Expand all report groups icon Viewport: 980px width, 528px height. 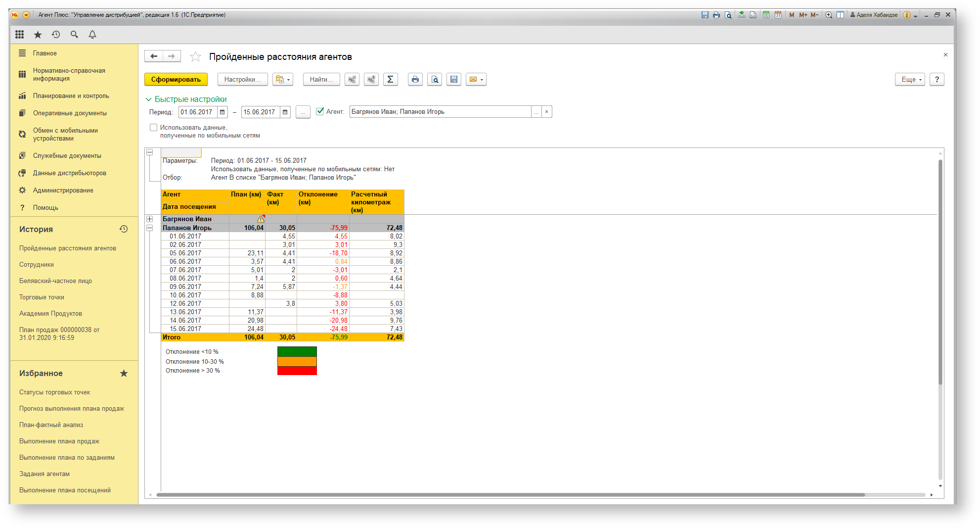point(371,79)
